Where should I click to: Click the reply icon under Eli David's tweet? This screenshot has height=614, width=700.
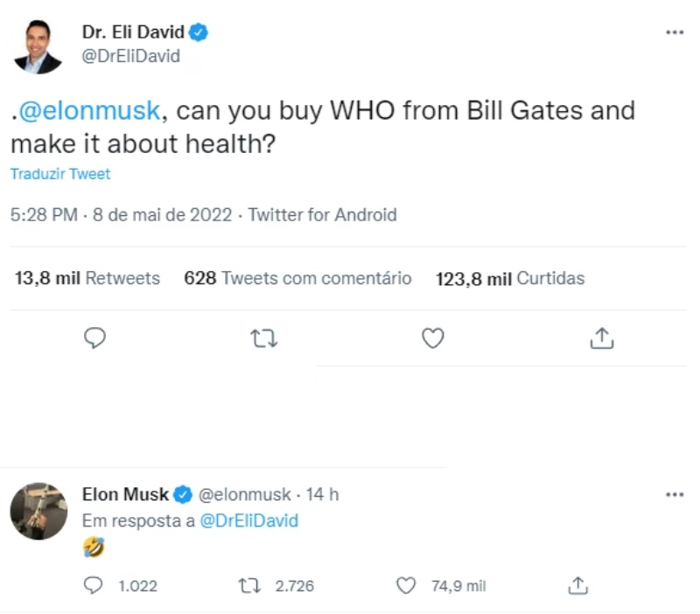pos(94,338)
